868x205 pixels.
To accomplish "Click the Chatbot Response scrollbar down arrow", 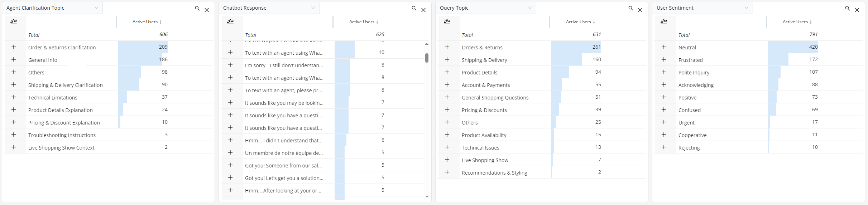I will pyautogui.click(x=427, y=196).
